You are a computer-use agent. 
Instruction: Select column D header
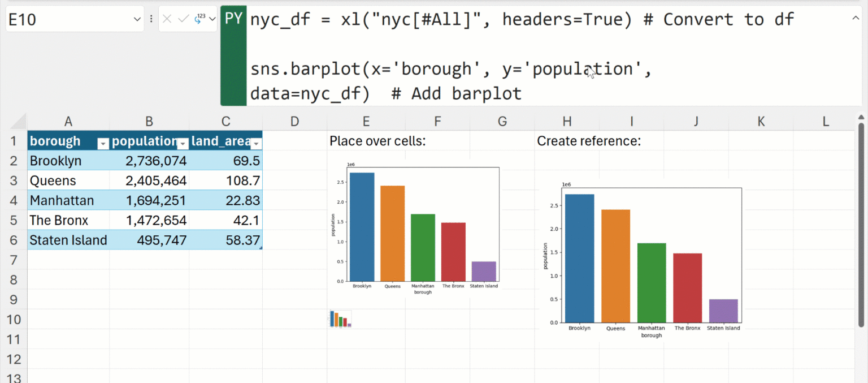click(294, 121)
